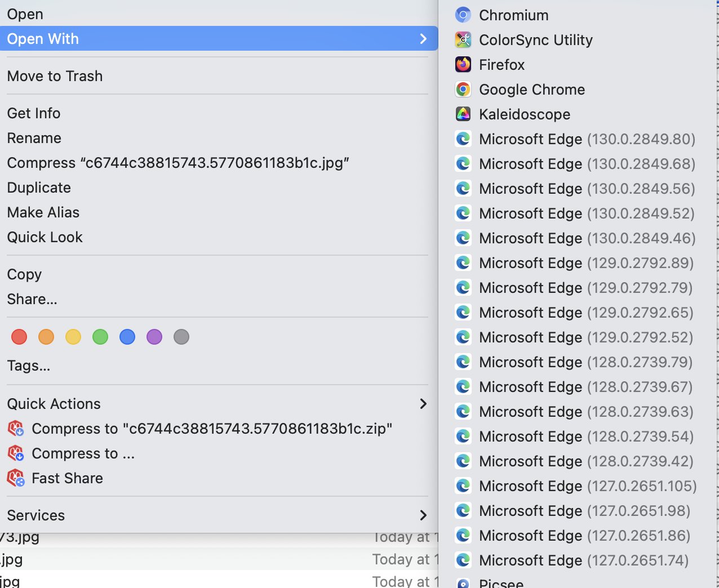Image resolution: width=719 pixels, height=588 pixels.
Task: Apply the gray tag color
Action: 181,337
